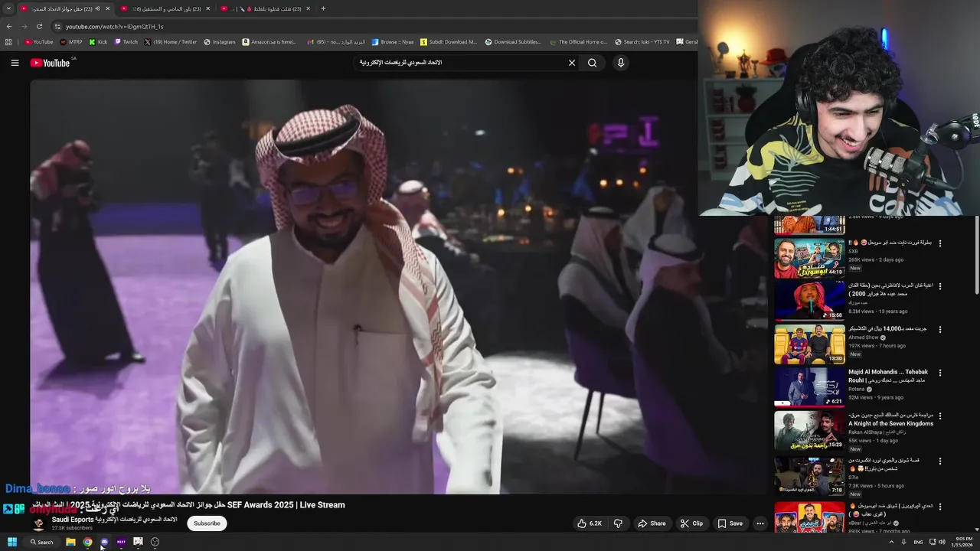This screenshot has width=980, height=551.
Task: Open Majid Al Mohandis Tehebak Rouhi title
Action: [x=888, y=376]
